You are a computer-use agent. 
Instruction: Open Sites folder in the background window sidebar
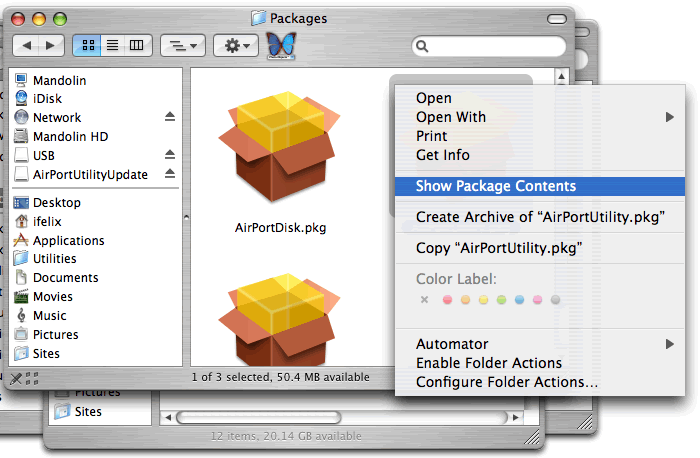(78, 412)
